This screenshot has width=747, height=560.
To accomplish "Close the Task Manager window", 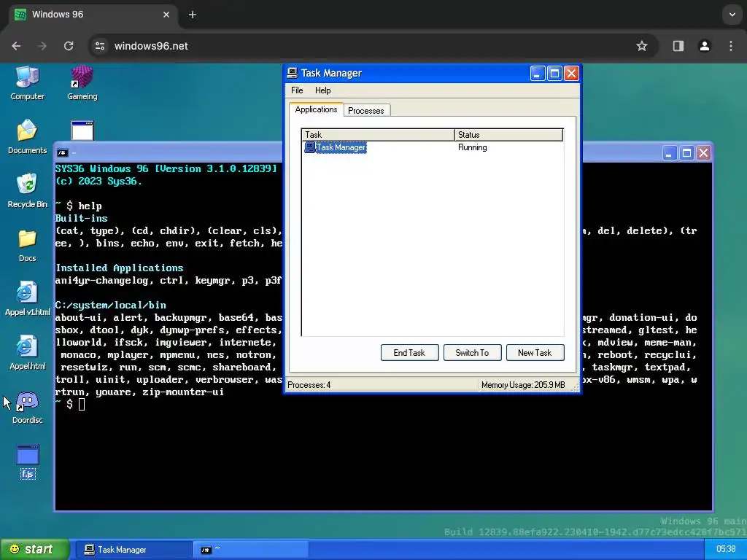I will coord(571,74).
